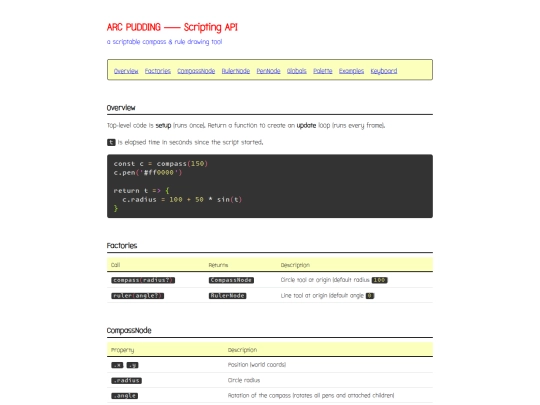Click the Circle radius description

(244, 380)
